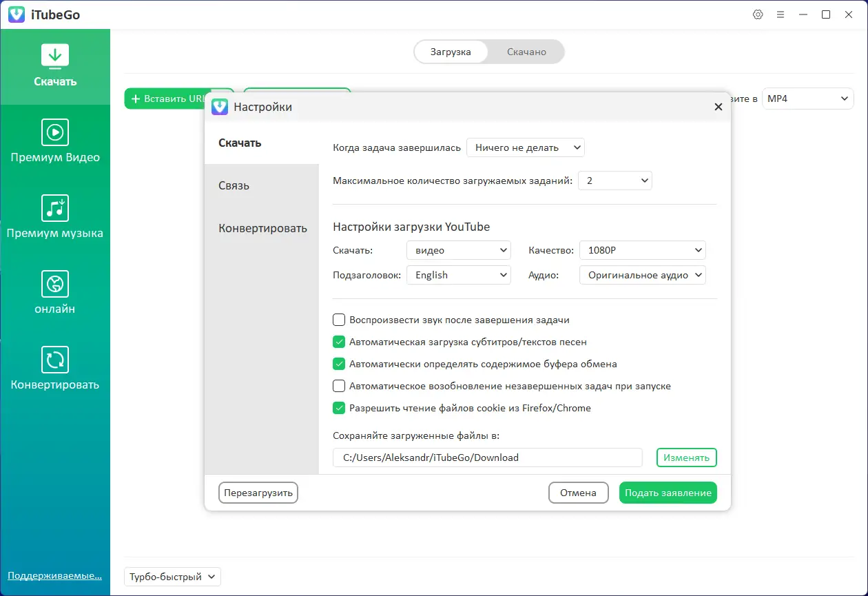Click the Настройки загрузки YouTube heading
This screenshot has width=868, height=596.
tap(411, 227)
